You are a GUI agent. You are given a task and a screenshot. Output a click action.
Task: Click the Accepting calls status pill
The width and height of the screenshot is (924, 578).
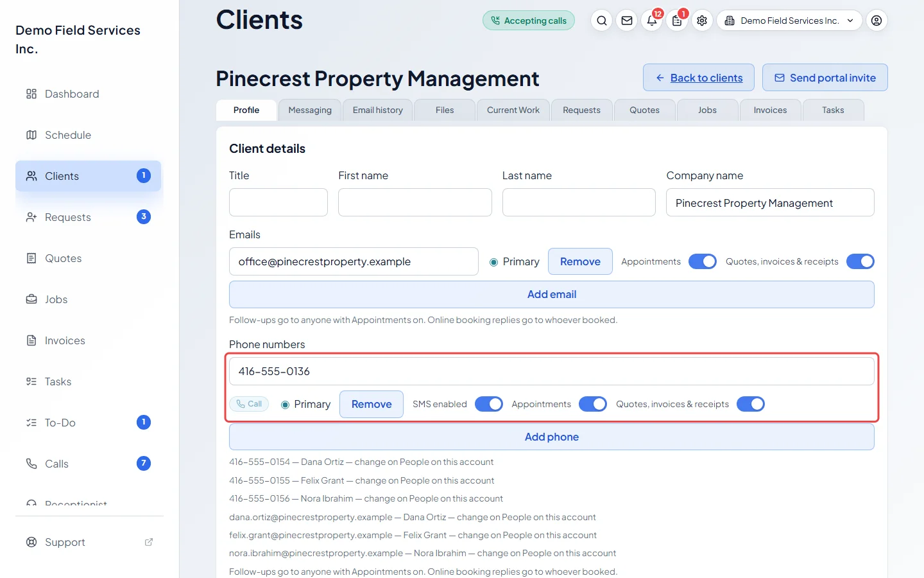point(529,21)
